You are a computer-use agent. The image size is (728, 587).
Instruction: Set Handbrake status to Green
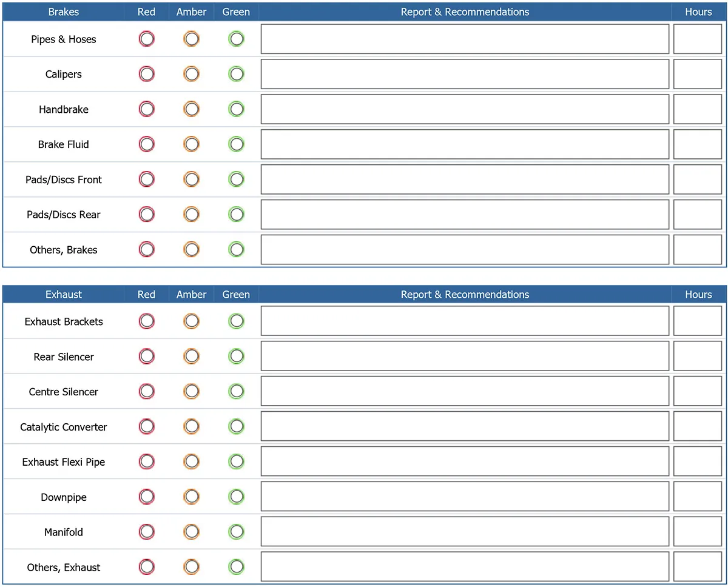click(x=236, y=110)
